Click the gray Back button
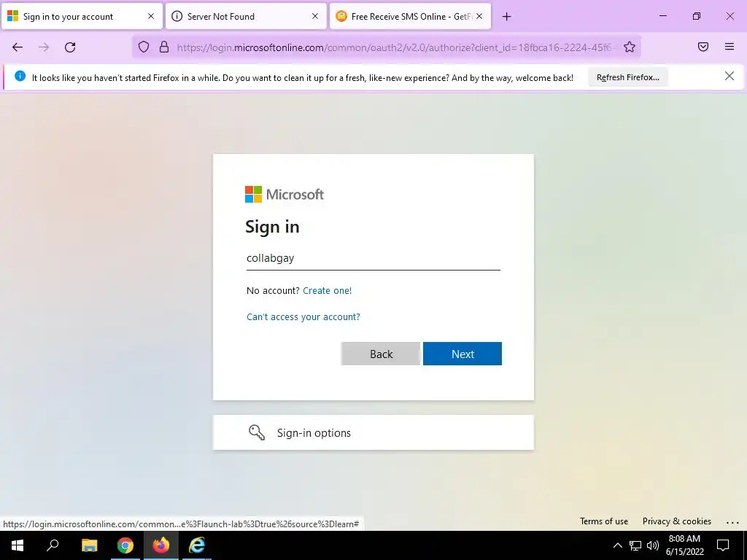The height and width of the screenshot is (560, 747). tap(381, 354)
